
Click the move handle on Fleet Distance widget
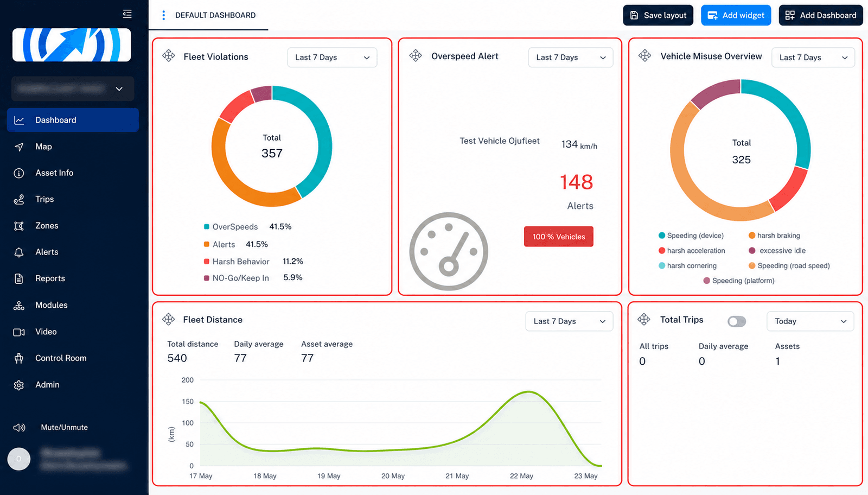pyautogui.click(x=169, y=319)
